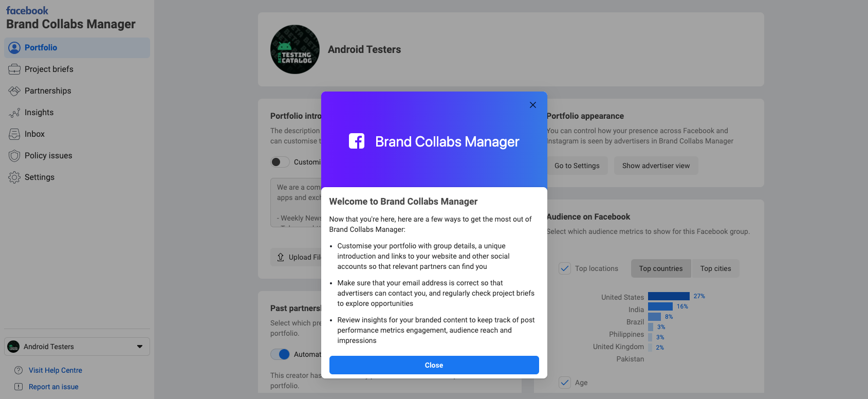The width and height of the screenshot is (868, 399).
Task: Click the Portfolio appearance heading
Action: 585,116
